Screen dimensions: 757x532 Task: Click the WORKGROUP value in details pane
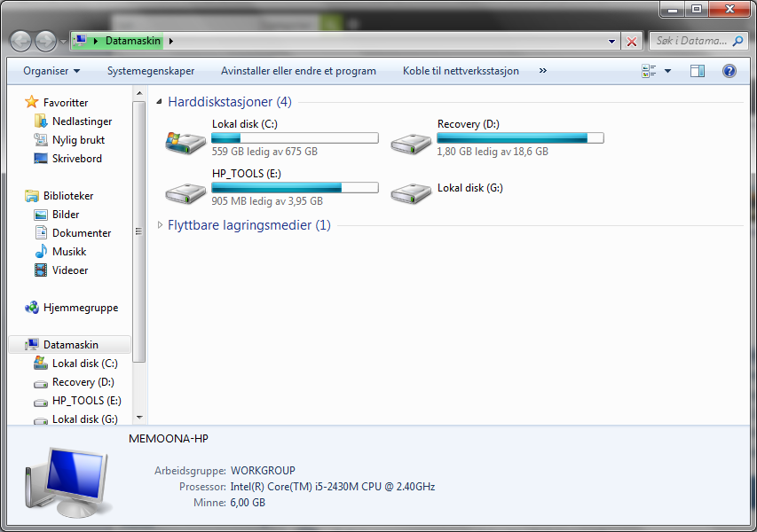(x=263, y=471)
